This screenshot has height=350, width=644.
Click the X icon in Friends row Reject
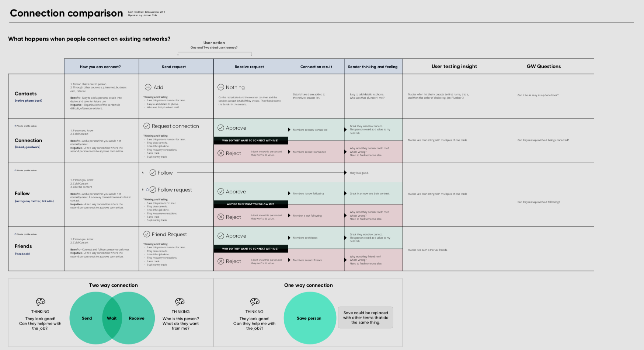point(221,261)
